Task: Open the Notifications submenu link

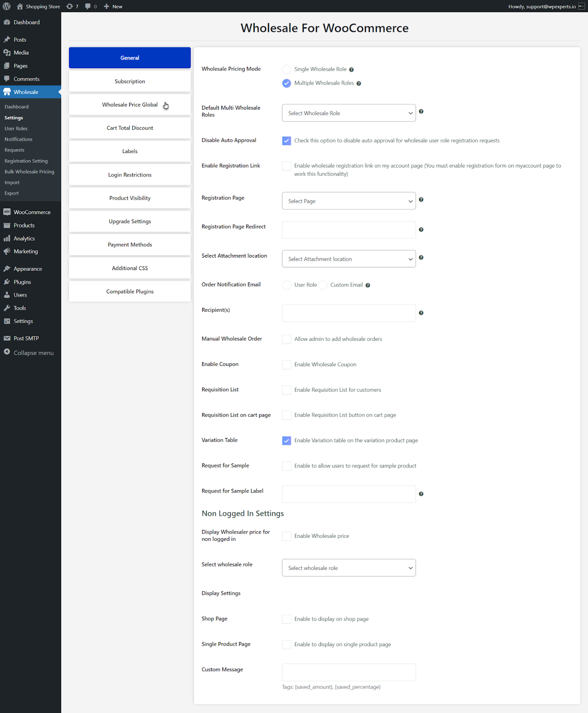Action: pos(19,139)
